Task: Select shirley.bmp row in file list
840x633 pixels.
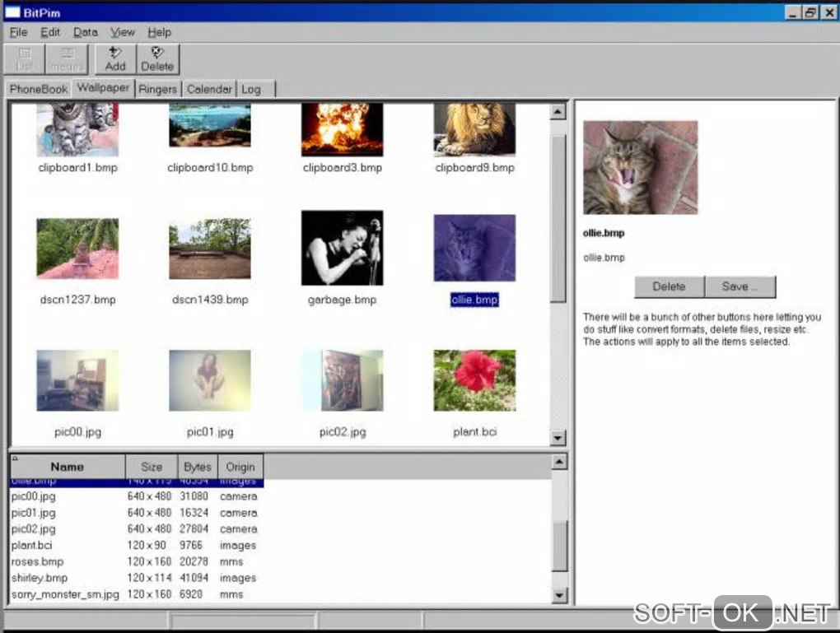Action: click(x=137, y=578)
